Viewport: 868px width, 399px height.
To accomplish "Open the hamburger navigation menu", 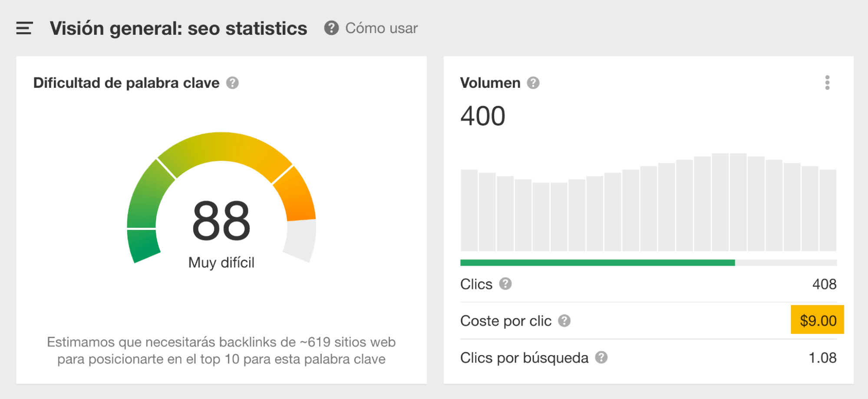I will (x=25, y=28).
